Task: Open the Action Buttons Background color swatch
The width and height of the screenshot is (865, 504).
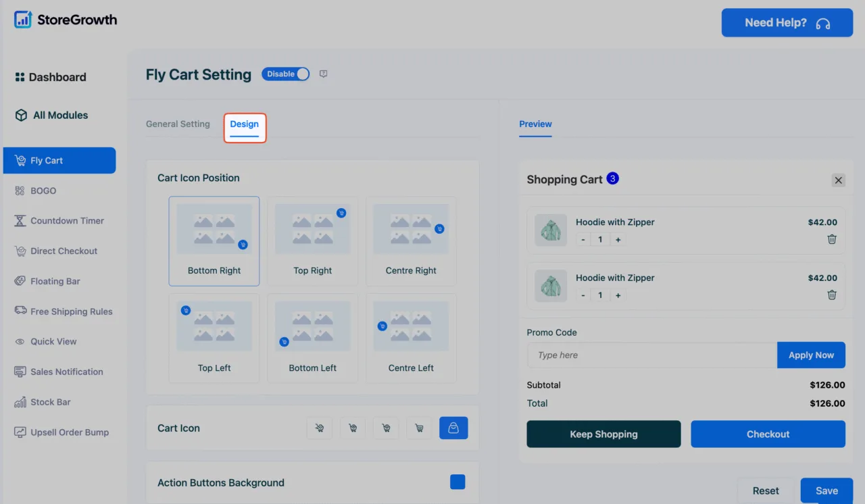Action: (x=458, y=482)
